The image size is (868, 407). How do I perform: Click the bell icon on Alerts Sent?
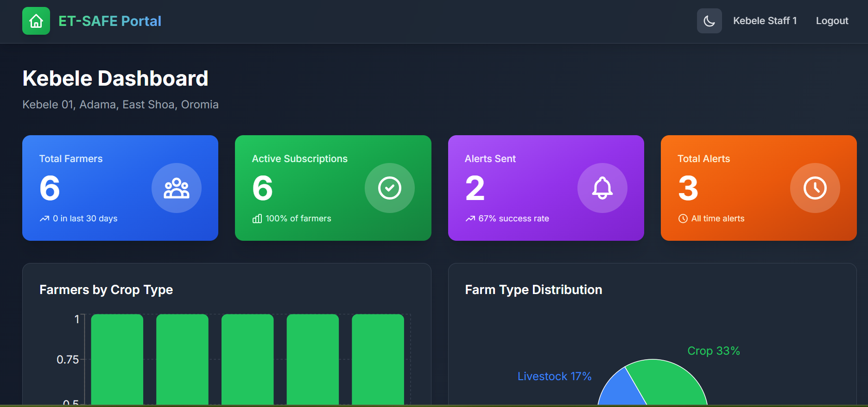point(602,188)
